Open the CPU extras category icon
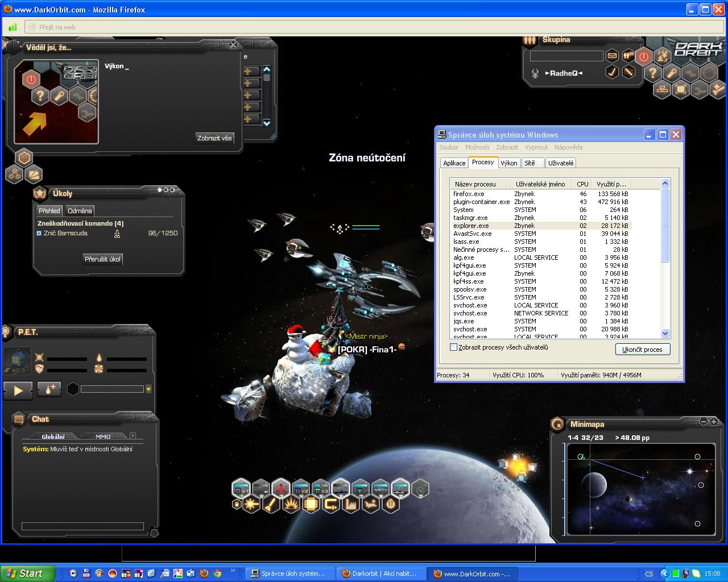 point(311,504)
